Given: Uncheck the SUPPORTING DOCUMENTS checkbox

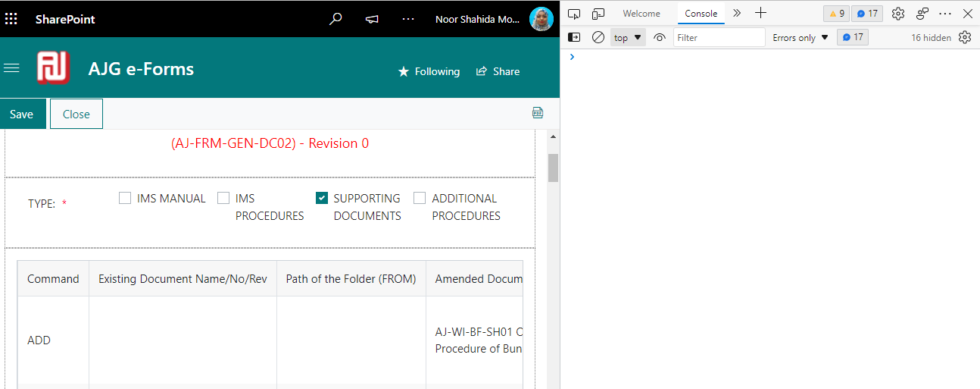Looking at the screenshot, I should [x=322, y=198].
